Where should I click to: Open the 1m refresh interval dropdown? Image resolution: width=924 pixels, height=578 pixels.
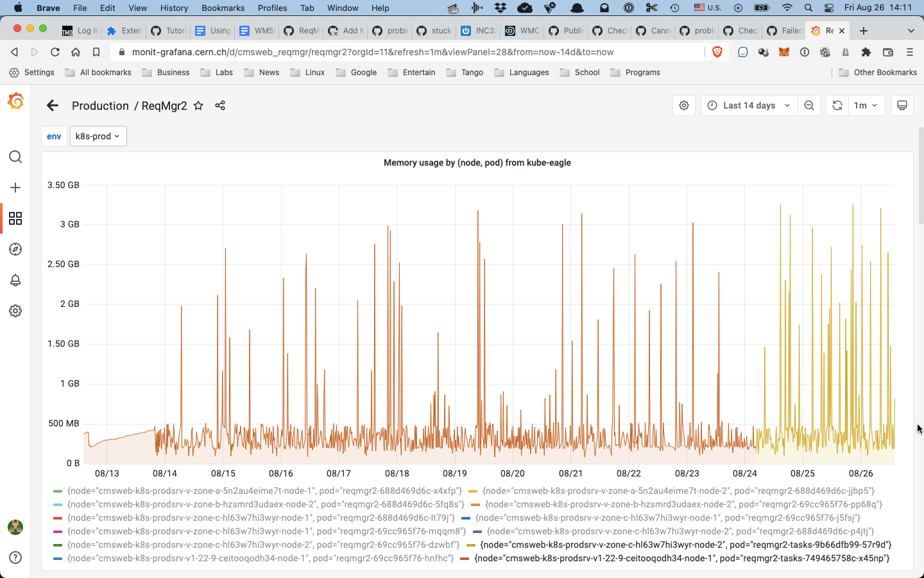tap(866, 105)
